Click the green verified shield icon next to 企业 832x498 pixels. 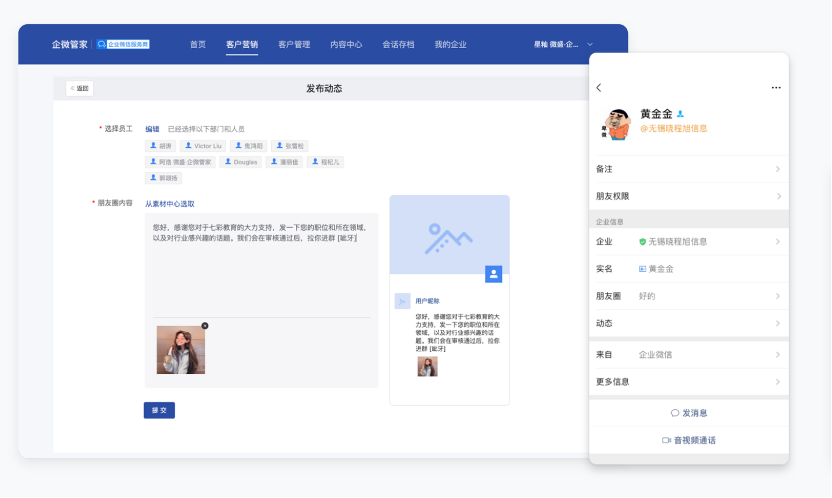click(x=643, y=241)
